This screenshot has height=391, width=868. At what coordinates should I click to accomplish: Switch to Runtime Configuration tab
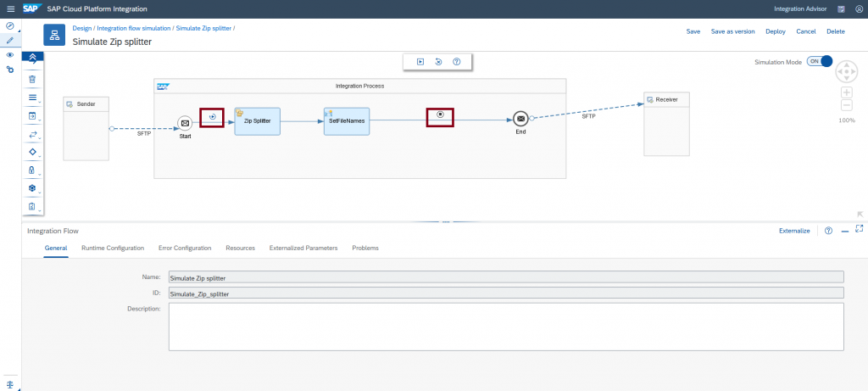(x=113, y=249)
